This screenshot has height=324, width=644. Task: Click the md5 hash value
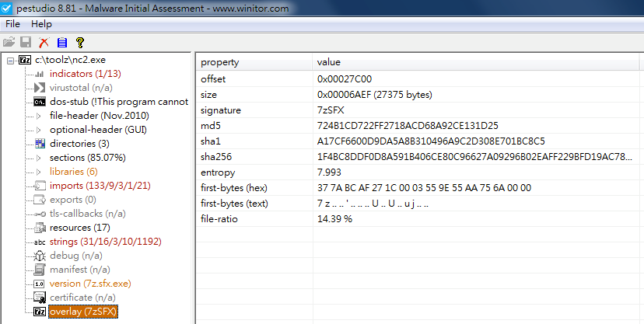[x=408, y=126]
